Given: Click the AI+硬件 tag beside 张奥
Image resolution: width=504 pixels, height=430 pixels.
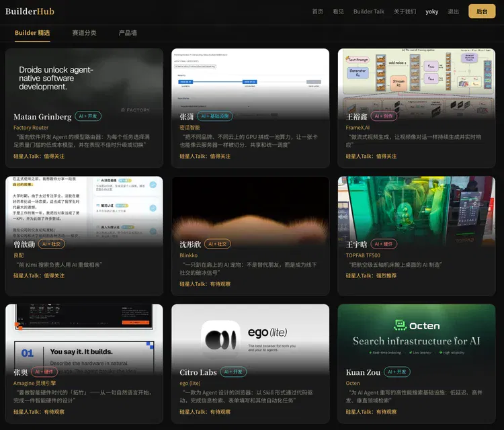Looking at the screenshot, I should (44, 372).
